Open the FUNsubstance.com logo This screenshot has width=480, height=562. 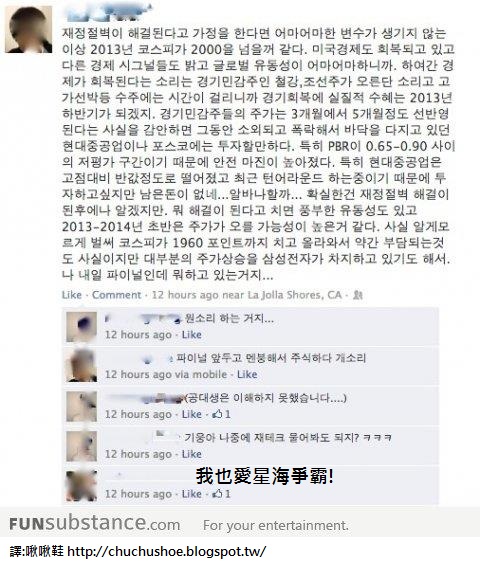[x=95, y=524]
